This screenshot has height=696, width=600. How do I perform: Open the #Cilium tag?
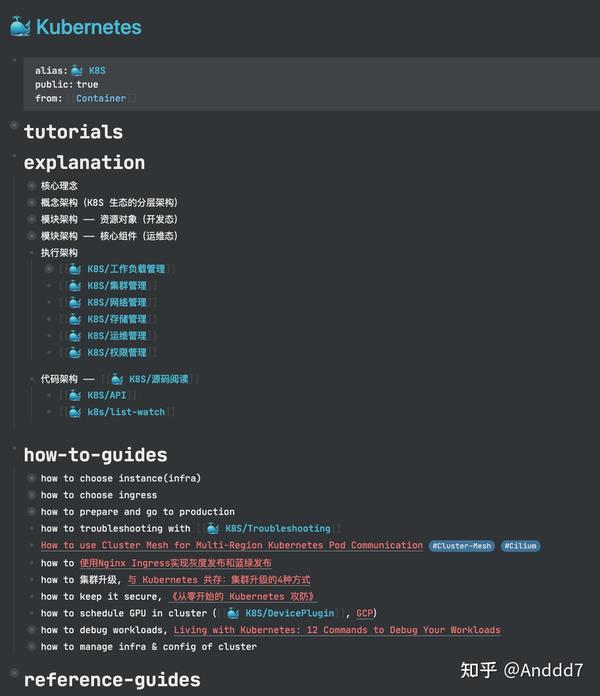(520, 546)
